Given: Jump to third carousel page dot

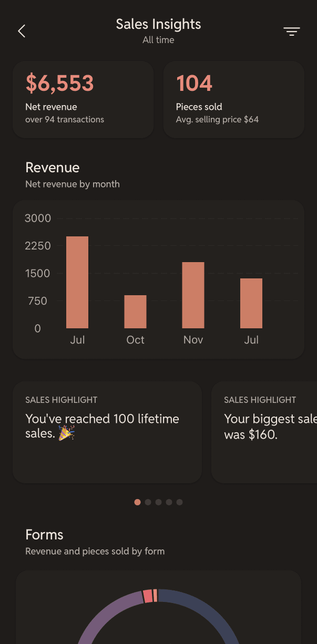Looking at the screenshot, I should 158,502.
